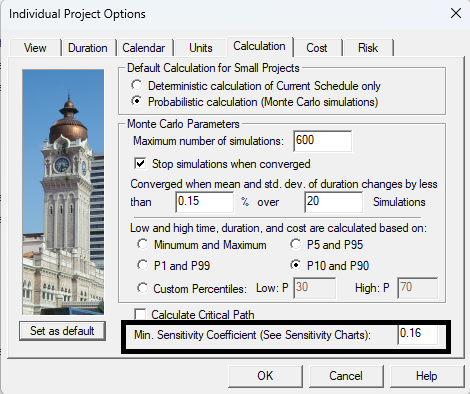
Task: Click the convergence percent field showing 0.15
Action: pos(205,202)
